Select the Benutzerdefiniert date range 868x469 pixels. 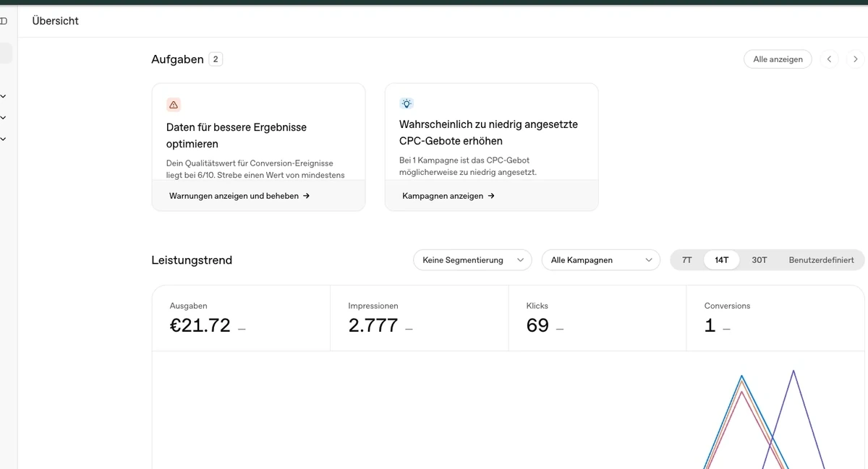click(822, 260)
